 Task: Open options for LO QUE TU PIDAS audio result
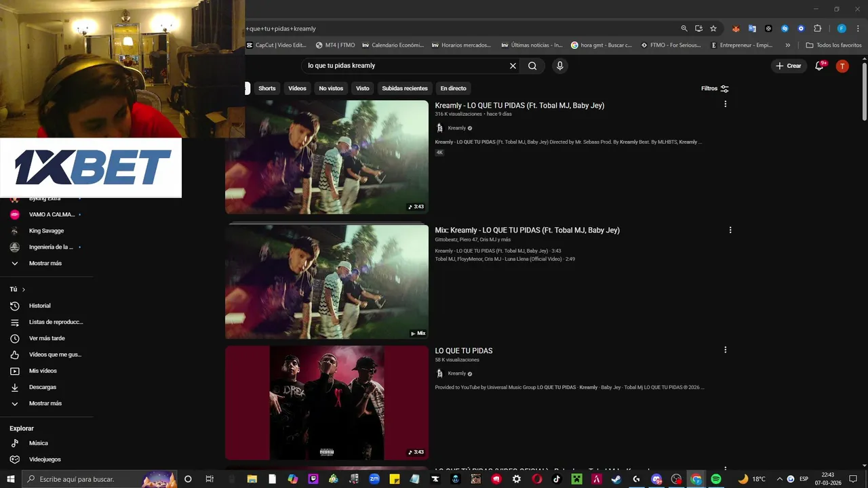point(725,350)
